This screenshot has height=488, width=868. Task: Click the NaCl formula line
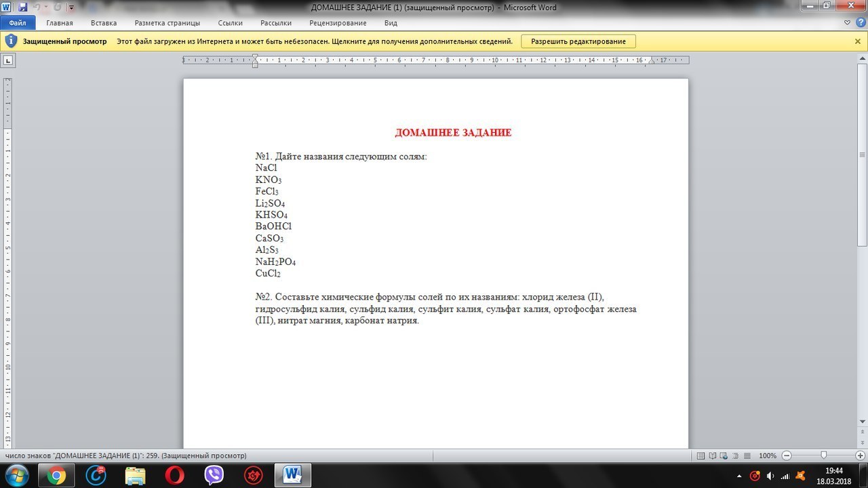click(x=267, y=167)
